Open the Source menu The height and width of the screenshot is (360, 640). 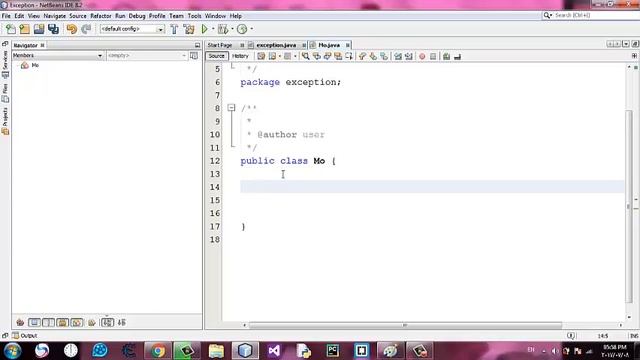(78, 16)
